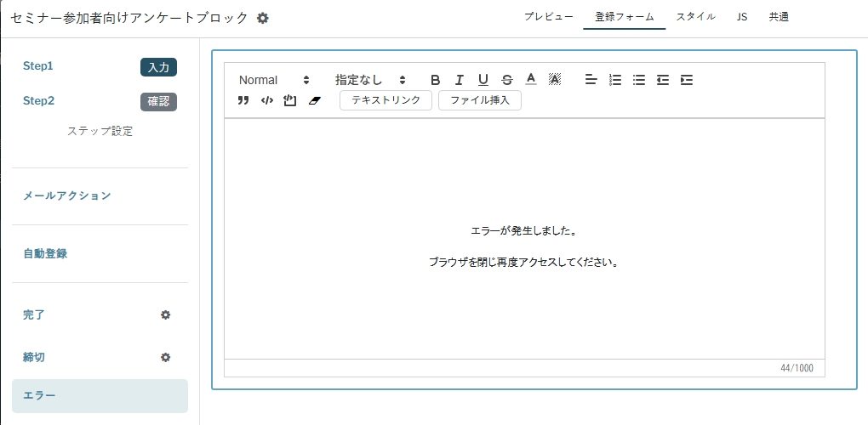Screen dimensions: 868x425
Task: Click the ファイル挿入 button
Action: [479, 100]
